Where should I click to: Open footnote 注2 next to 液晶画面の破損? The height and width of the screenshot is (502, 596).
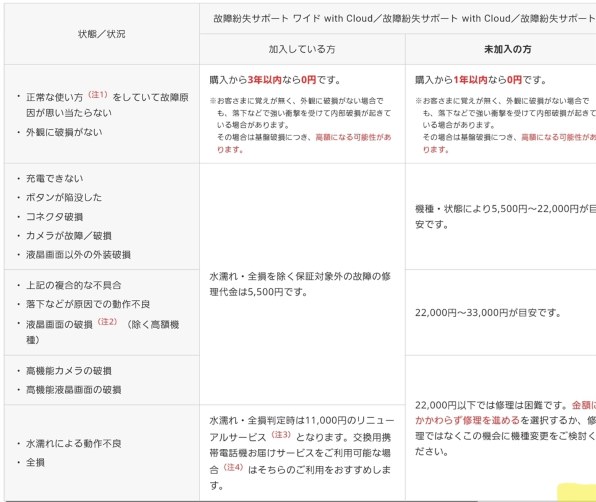click(x=107, y=321)
